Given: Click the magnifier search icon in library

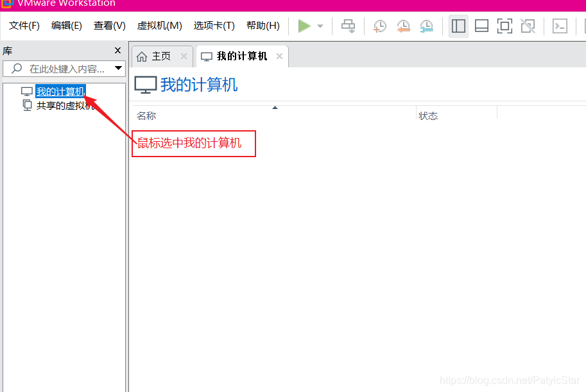Looking at the screenshot, I should point(17,69).
